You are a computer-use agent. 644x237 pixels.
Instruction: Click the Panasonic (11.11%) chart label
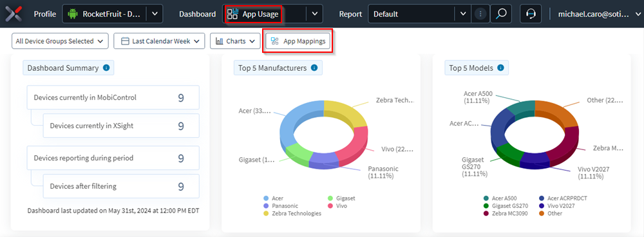tap(383, 172)
